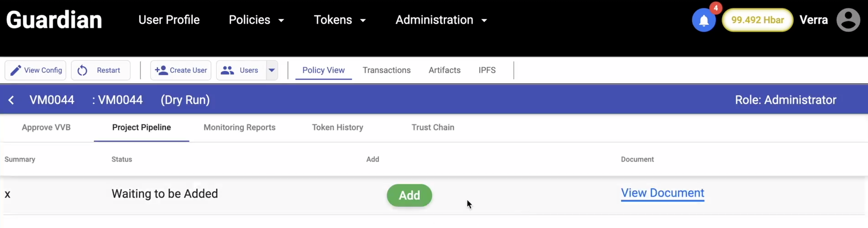Click the green Add button
The image size is (868, 228).
(409, 195)
